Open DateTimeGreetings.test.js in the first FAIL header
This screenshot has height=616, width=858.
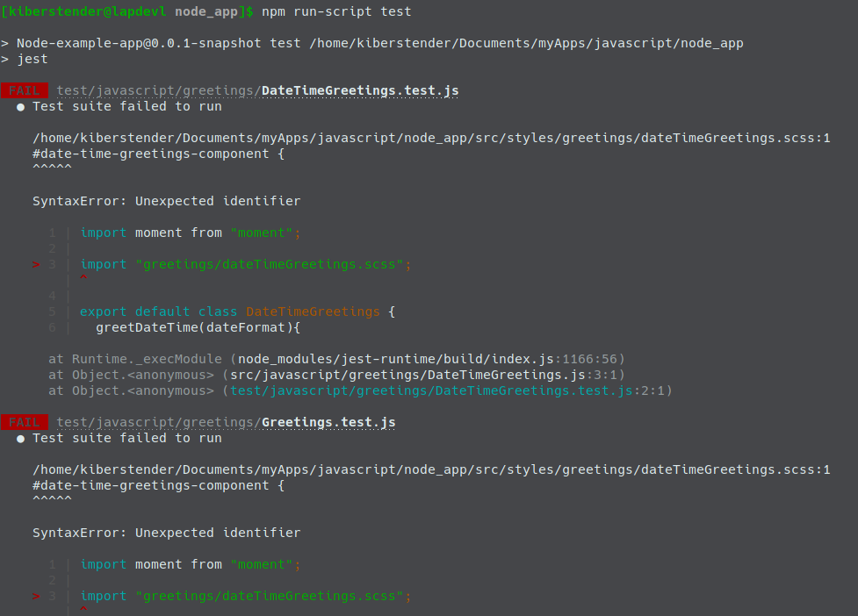(x=360, y=90)
